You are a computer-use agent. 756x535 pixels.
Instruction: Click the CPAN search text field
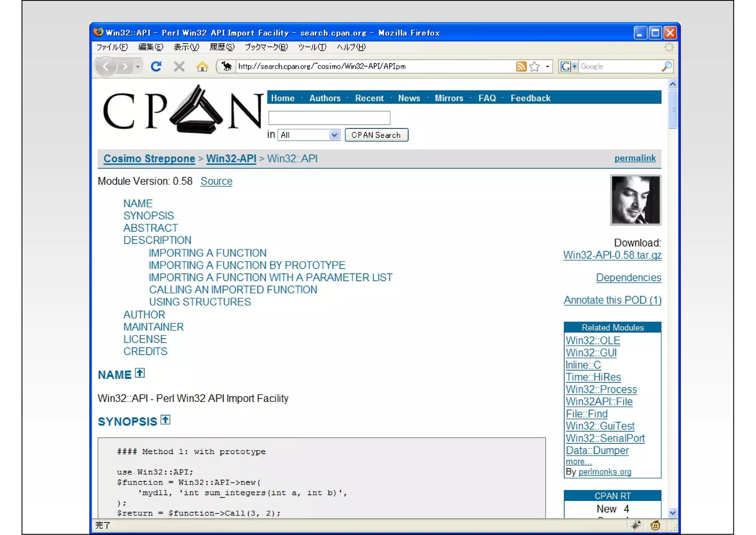pyautogui.click(x=329, y=118)
